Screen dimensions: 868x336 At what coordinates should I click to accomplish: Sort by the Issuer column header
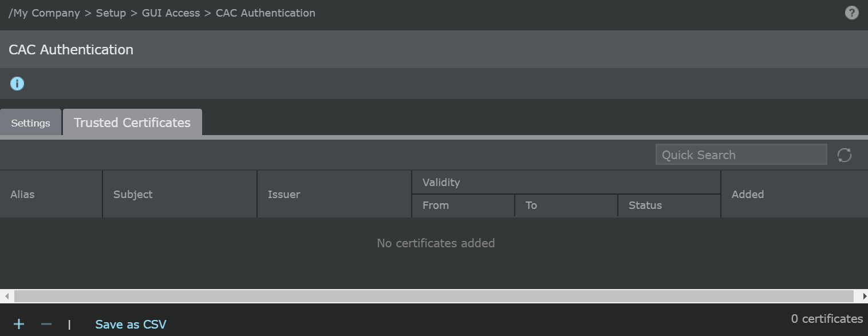[334, 194]
